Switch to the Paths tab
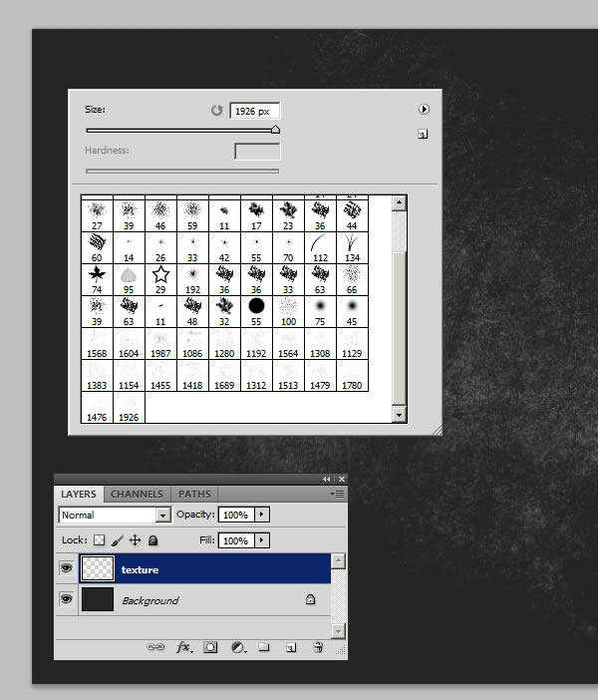598x700 pixels. point(194,494)
